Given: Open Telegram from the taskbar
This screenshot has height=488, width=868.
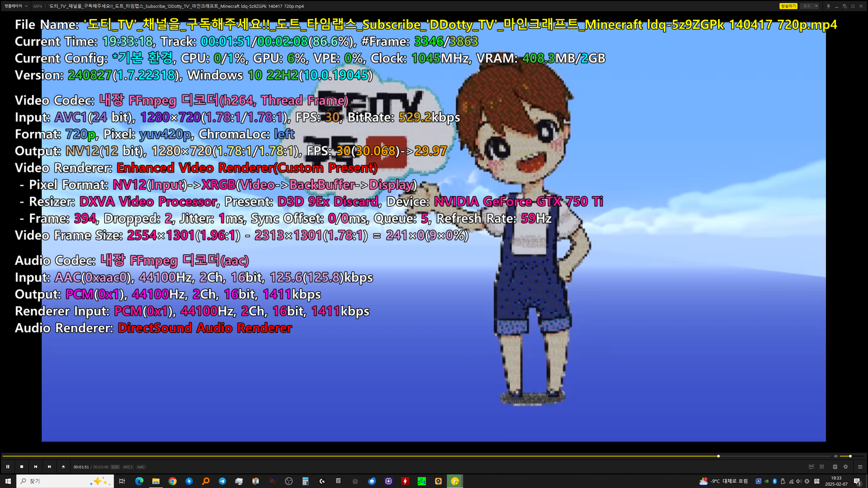Looking at the screenshot, I should (x=222, y=481).
